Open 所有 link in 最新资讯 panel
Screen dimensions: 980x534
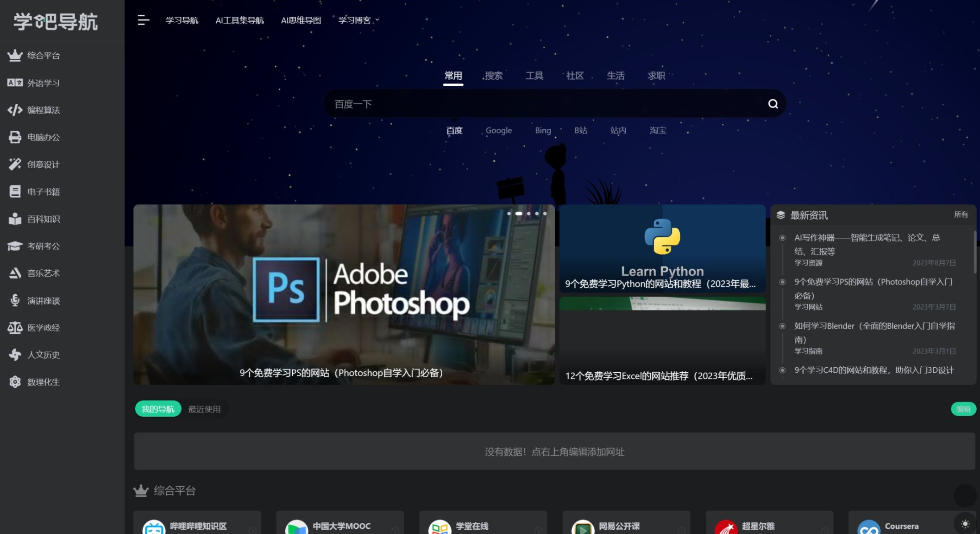(961, 215)
